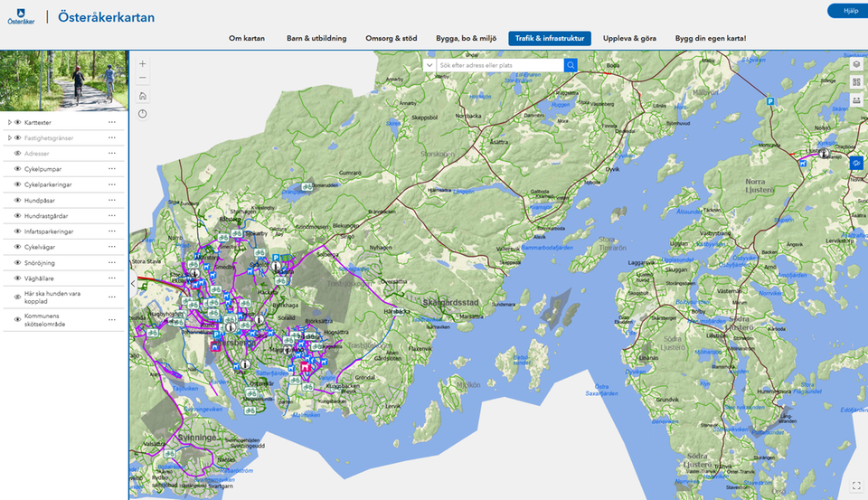Open options menu for Hundrastgårdar layer

point(112,215)
